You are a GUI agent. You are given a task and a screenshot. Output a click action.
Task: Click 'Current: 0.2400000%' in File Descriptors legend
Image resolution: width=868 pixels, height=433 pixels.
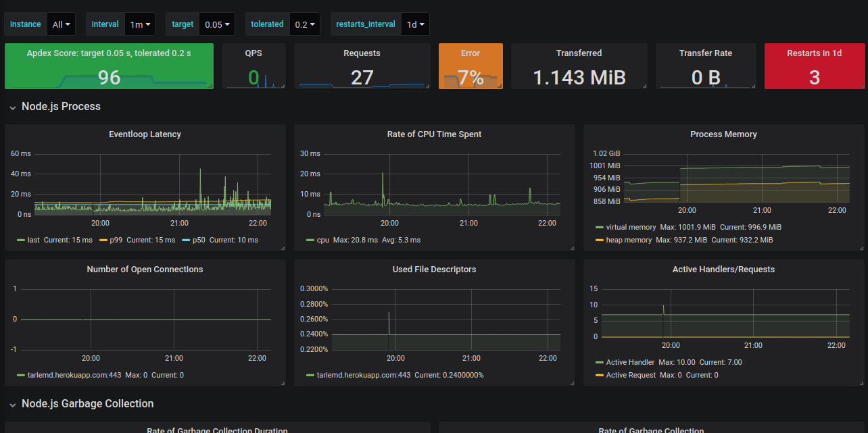449,375
